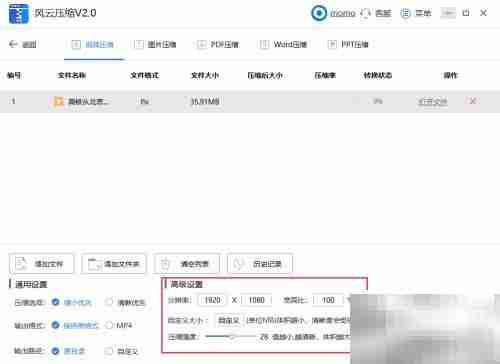This screenshot has height=364, width=500.
Task: Select the 缩小优先 radio option
Action: pyautogui.click(x=55, y=302)
